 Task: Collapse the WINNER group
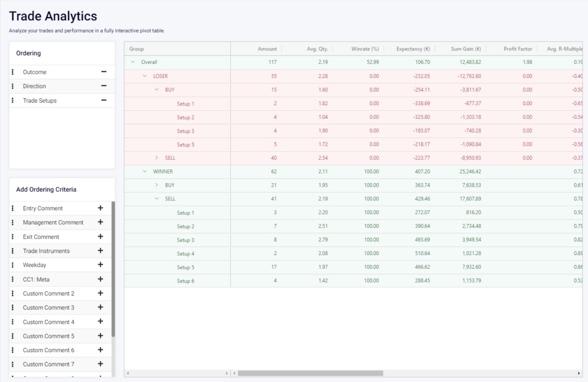[145, 171]
